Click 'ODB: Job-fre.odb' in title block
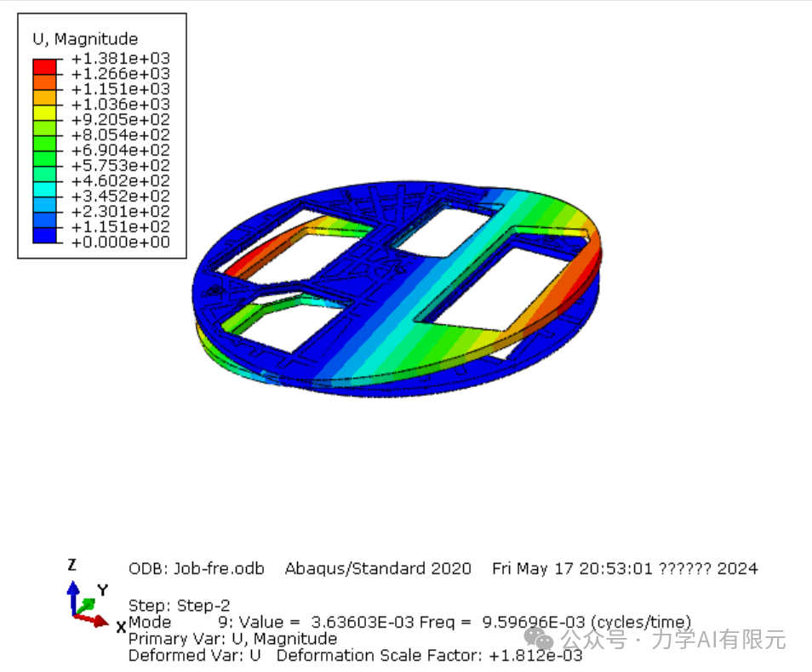Screen dimensions: 812x672 click(x=197, y=568)
